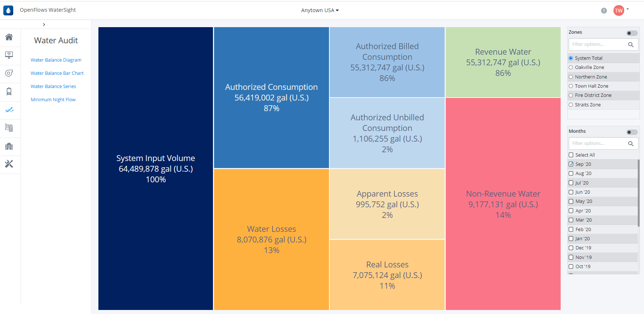Open the tools wrench sidebar icon
Screen dimensions: 644x314
pos(9,164)
